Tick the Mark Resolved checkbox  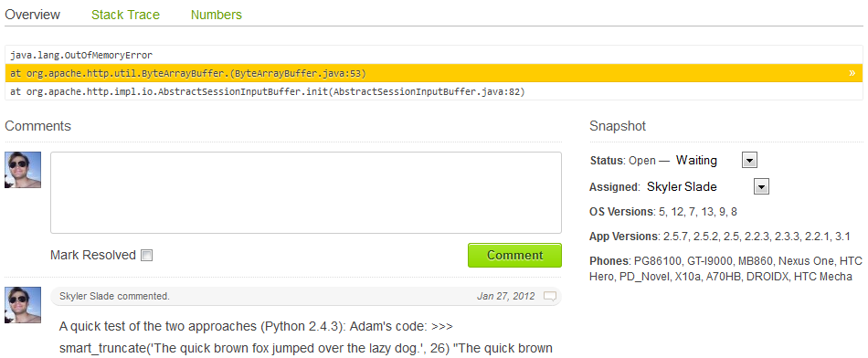[x=147, y=255]
